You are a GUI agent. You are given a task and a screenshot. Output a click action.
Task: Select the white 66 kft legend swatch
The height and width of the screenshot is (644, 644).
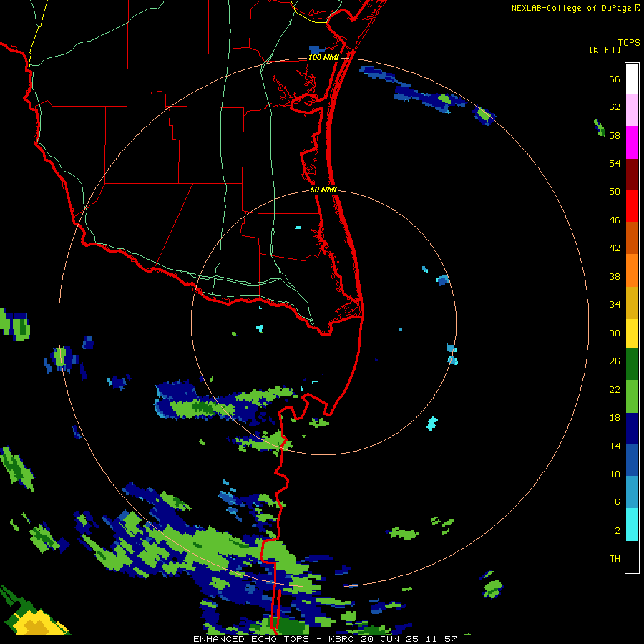click(x=632, y=79)
